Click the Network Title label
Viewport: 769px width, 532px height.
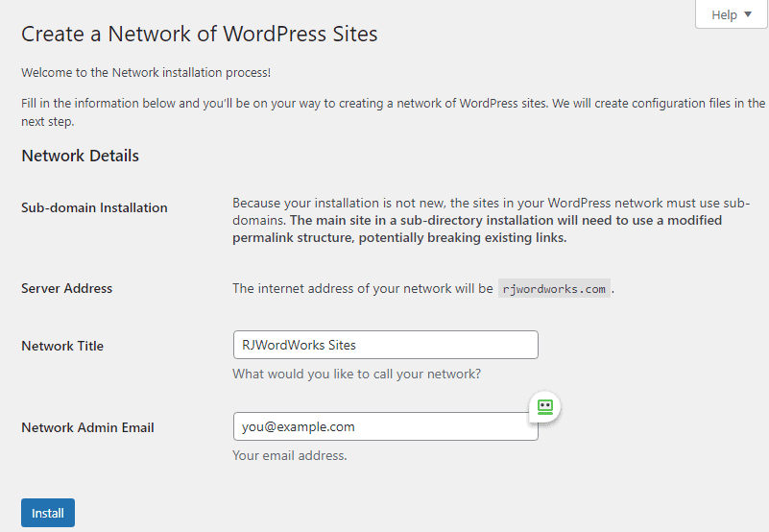point(62,346)
